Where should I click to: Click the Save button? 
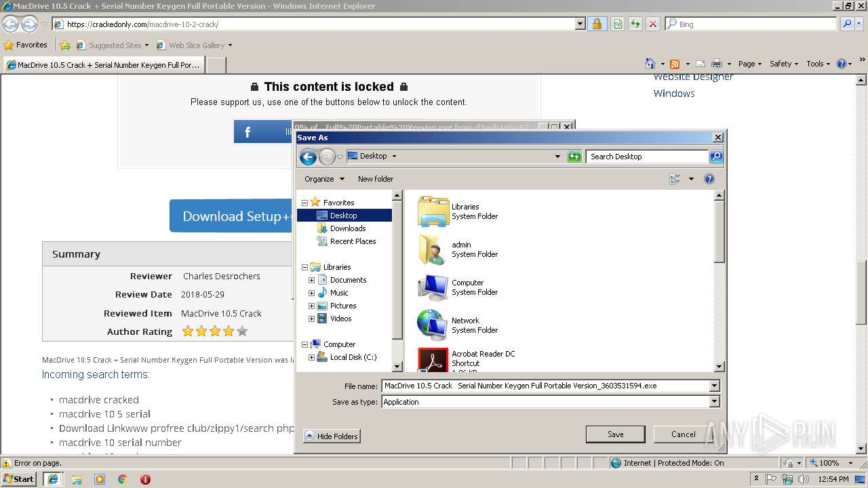[615, 434]
